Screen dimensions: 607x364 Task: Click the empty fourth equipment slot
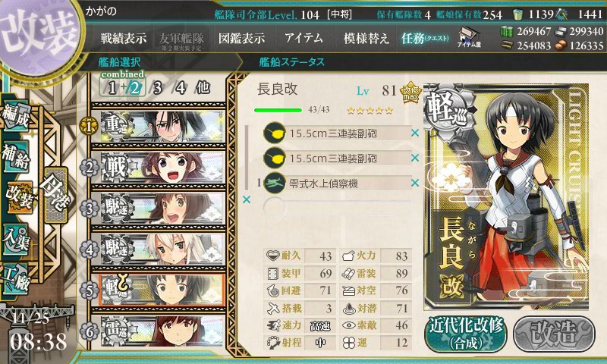(x=337, y=208)
